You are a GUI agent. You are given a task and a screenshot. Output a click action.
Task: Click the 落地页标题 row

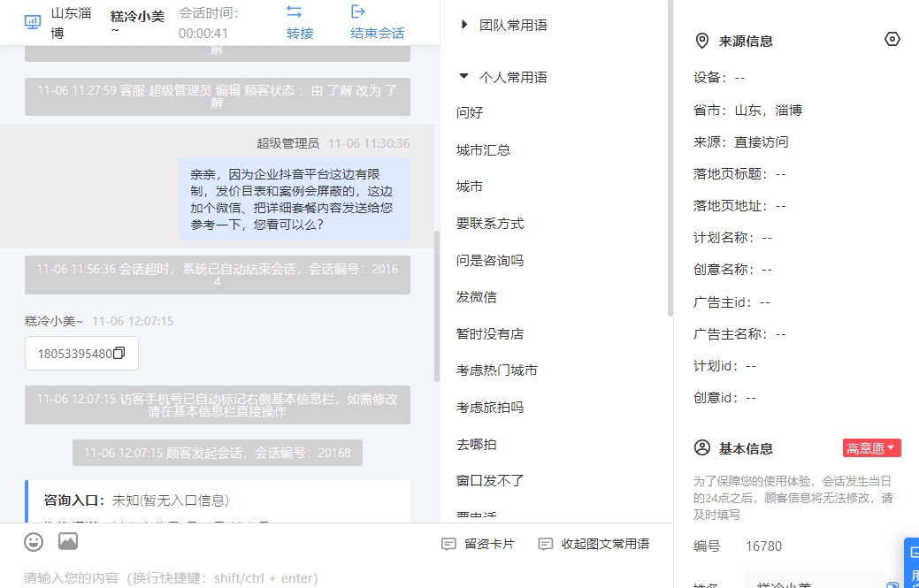tap(739, 174)
